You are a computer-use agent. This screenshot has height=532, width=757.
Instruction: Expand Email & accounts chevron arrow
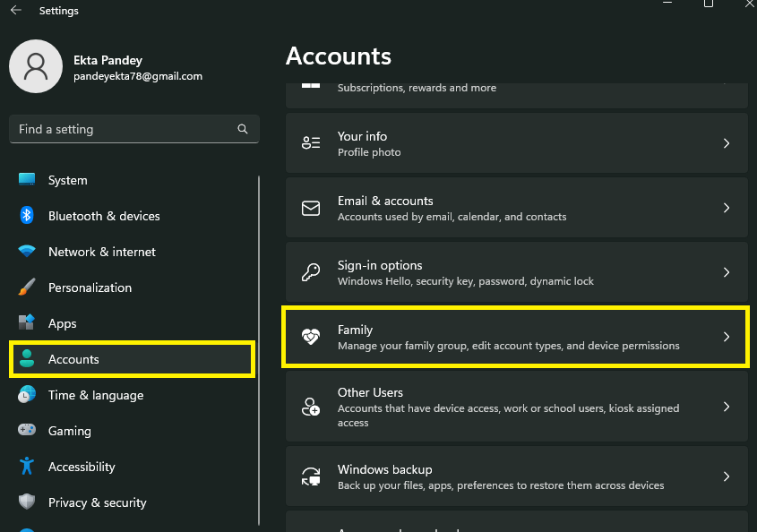[x=727, y=208]
